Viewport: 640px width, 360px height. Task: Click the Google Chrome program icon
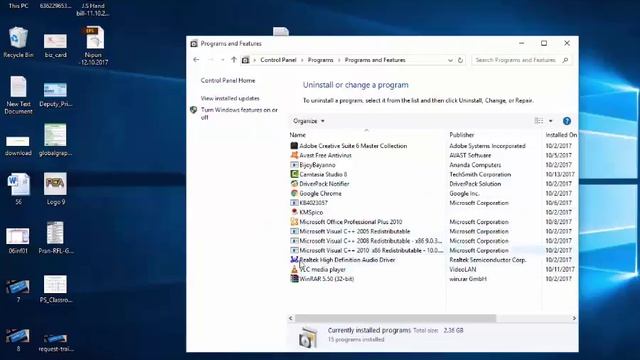(294, 193)
